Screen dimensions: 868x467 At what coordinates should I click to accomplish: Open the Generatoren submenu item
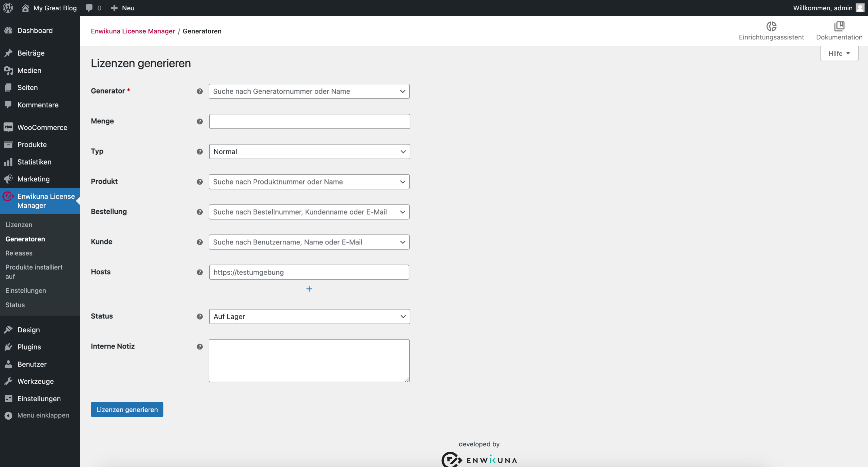[x=25, y=239]
